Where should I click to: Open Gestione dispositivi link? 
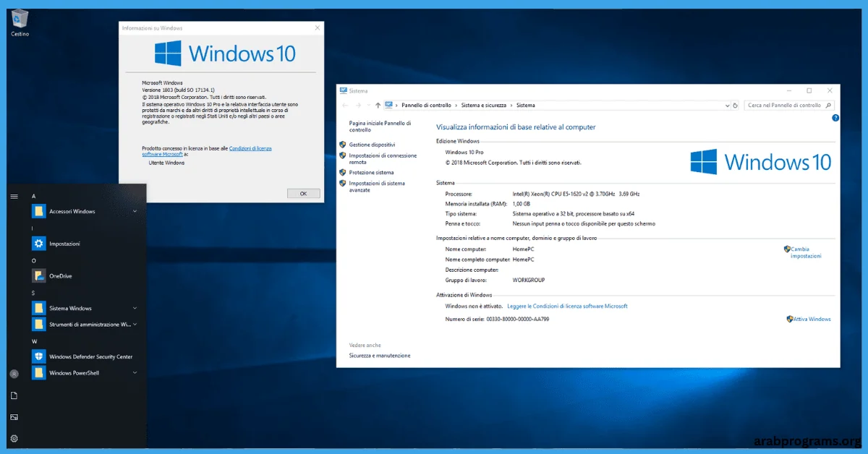tap(372, 145)
